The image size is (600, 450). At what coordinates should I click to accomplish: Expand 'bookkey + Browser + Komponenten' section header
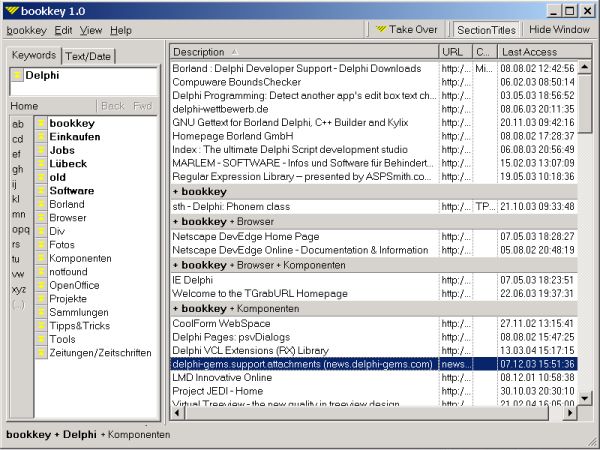click(373, 265)
